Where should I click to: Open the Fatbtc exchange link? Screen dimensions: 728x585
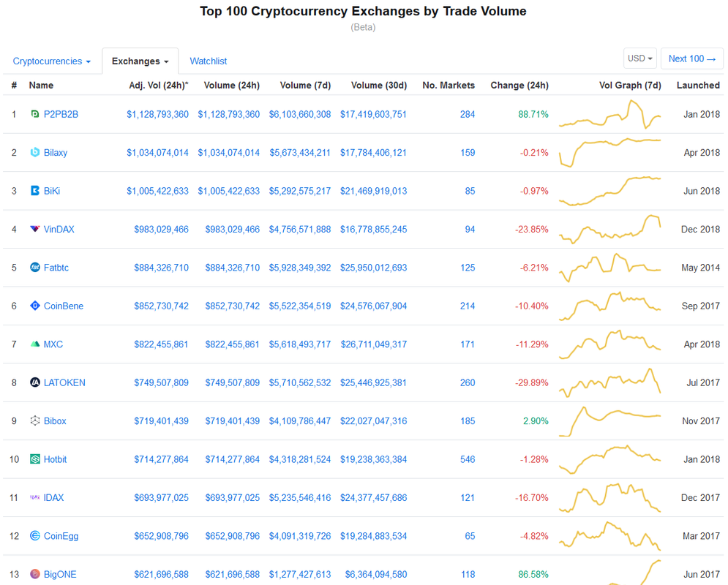coord(56,268)
